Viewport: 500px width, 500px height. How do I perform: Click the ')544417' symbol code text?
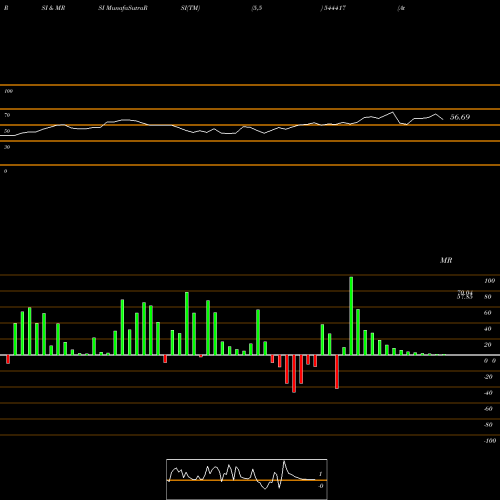(333, 8)
